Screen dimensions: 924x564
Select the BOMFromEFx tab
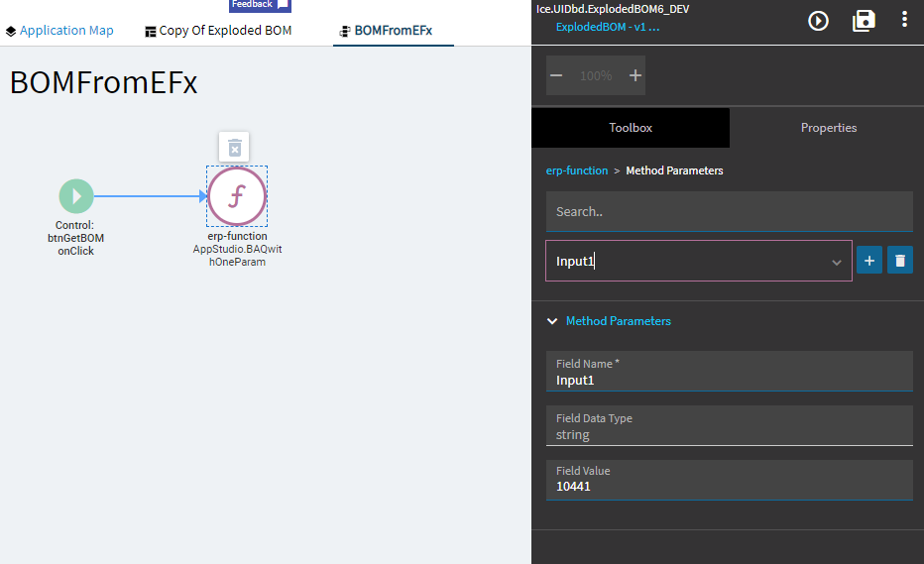coord(387,31)
